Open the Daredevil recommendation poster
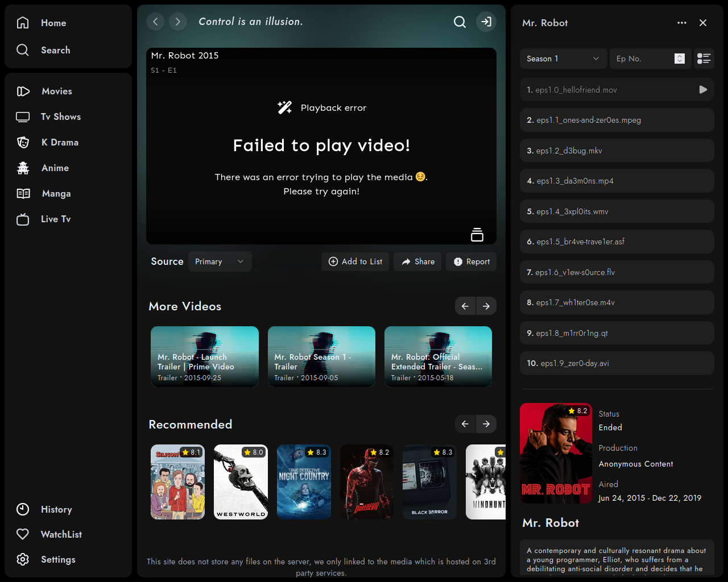728x582 pixels. pos(367,482)
